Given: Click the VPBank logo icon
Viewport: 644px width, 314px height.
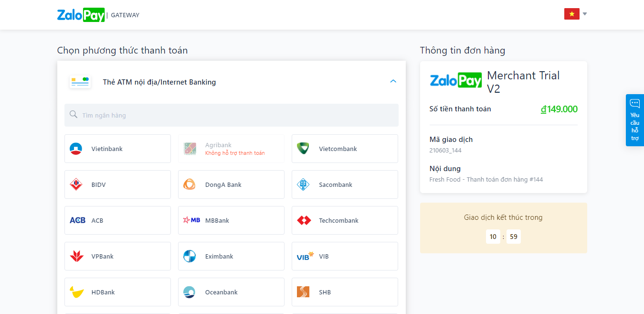Looking at the screenshot, I should (x=76, y=256).
